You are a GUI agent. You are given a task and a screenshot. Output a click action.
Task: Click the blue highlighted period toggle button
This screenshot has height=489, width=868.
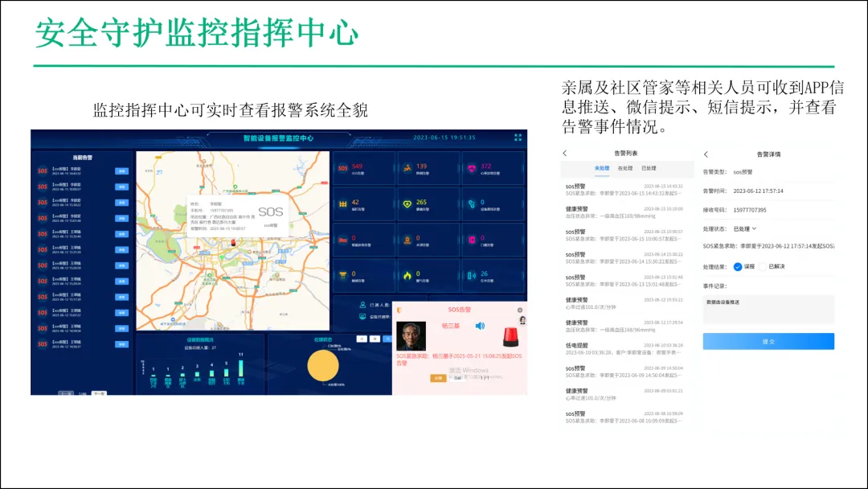[x=387, y=339]
